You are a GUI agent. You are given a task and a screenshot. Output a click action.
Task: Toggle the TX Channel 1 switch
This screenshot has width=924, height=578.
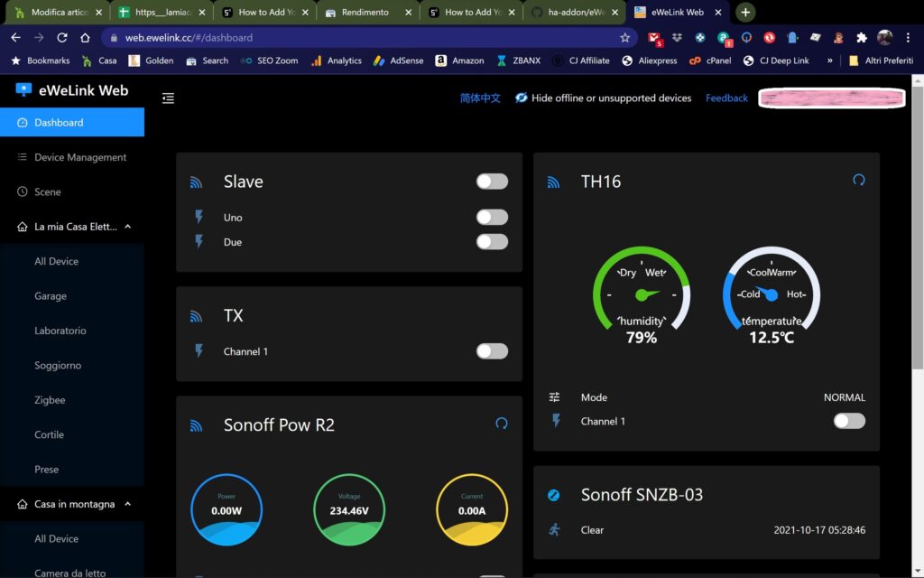(492, 351)
